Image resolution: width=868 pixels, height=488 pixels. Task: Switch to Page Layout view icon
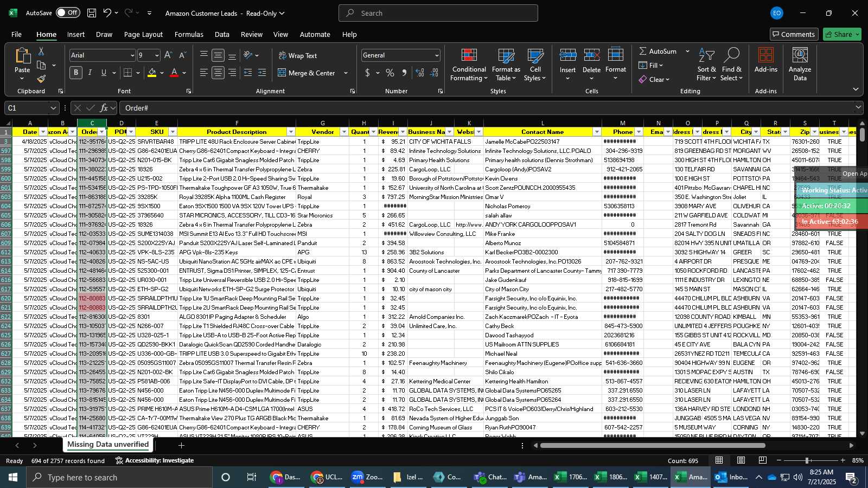tap(741, 460)
